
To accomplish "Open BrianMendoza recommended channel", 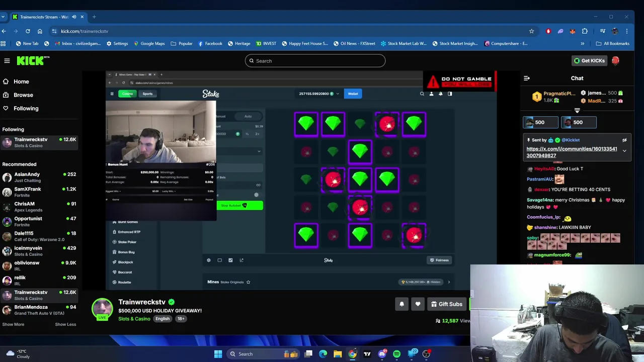I will [x=39, y=310].
